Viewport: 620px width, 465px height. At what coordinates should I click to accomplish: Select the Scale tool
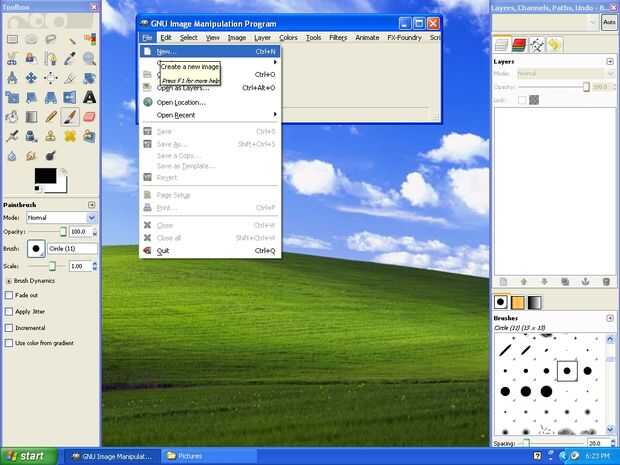[12, 97]
